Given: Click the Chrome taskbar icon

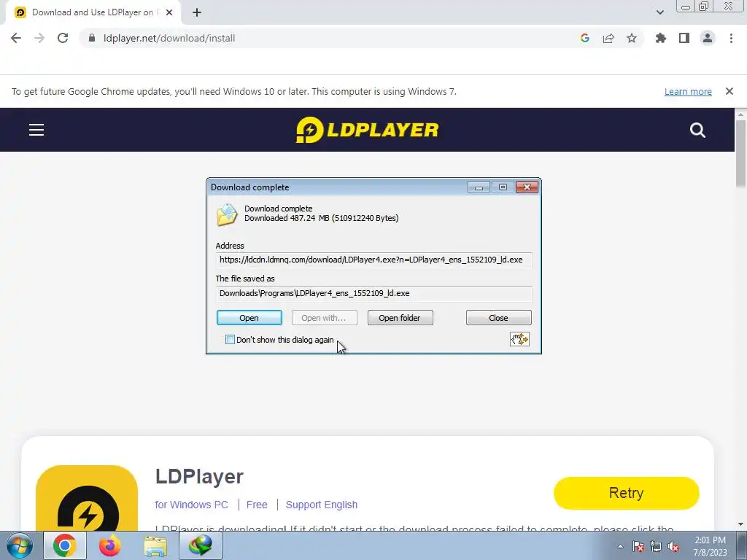Looking at the screenshot, I should [65, 545].
